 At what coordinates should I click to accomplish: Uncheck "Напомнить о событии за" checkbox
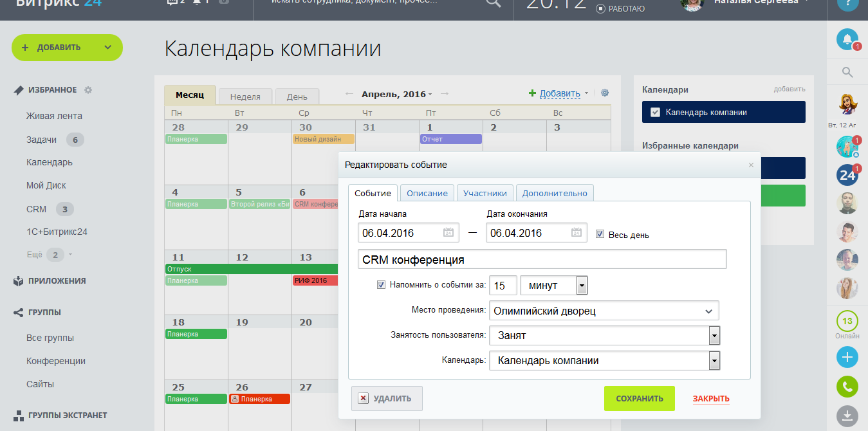(381, 284)
